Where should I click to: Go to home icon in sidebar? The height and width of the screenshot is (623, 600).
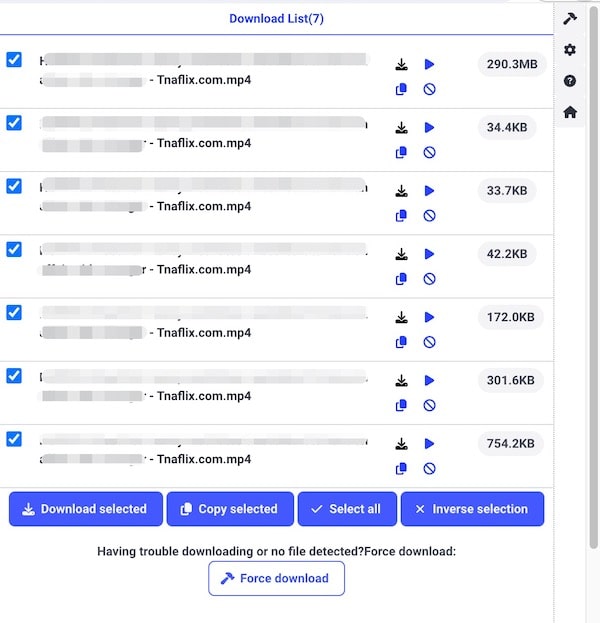click(570, 112)
